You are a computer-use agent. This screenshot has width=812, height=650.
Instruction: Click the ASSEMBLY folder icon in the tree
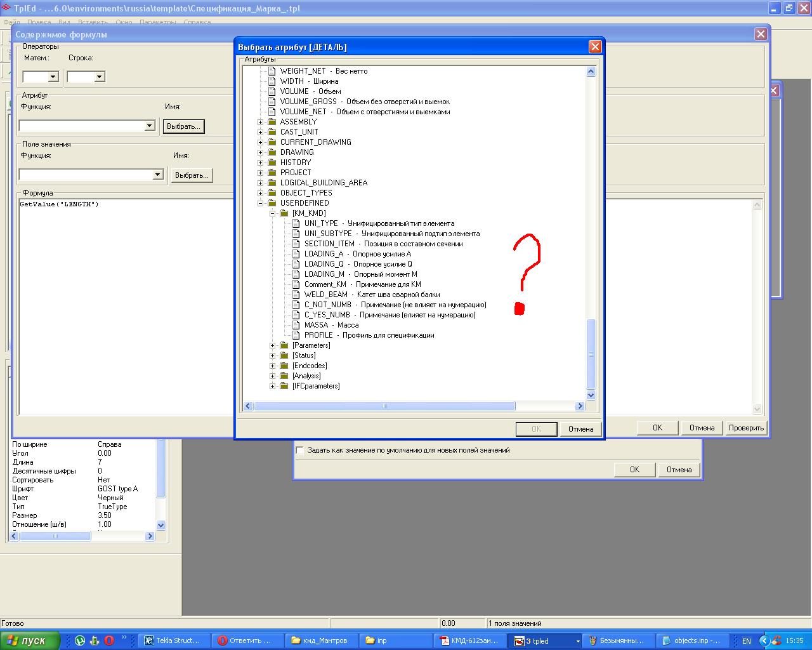pos(272,122)
